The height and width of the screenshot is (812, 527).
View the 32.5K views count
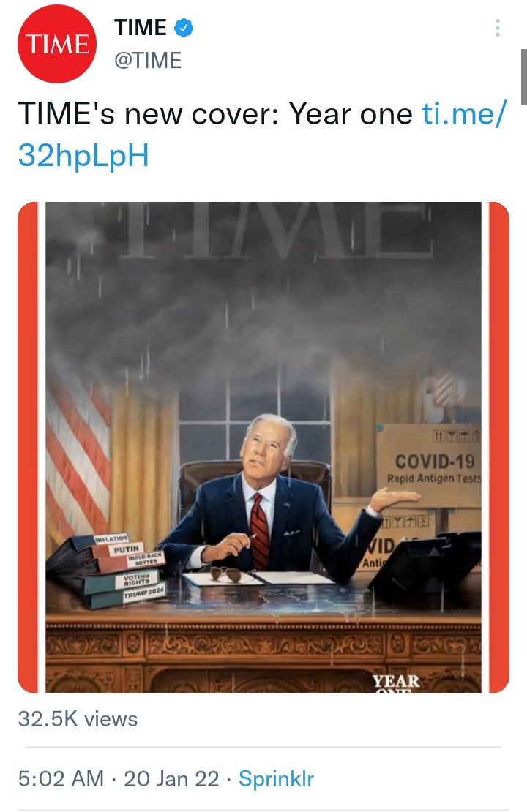click(78, 719)
